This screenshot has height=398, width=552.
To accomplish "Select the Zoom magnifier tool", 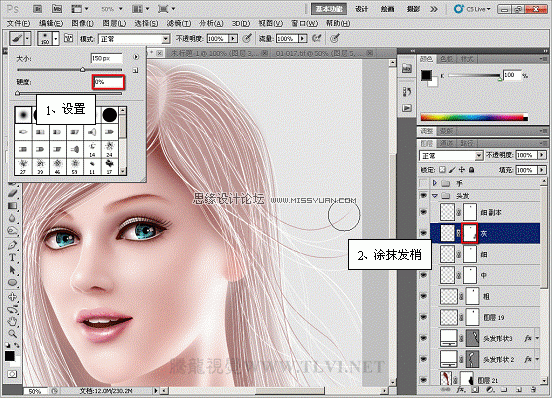I will [x=12, y=333].
